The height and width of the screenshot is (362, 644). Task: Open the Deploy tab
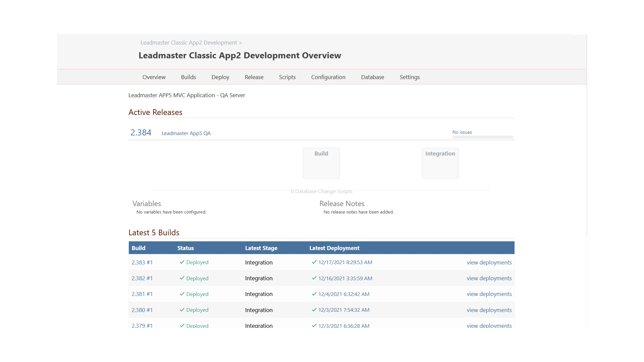coord(220,77)
